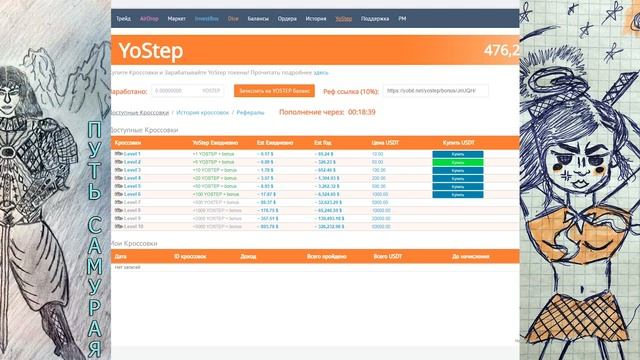The height and width of the screenshot is (360, 640).
Task: Click '+10 YOSTEP + bonus' cell
Action: (214, 170)
